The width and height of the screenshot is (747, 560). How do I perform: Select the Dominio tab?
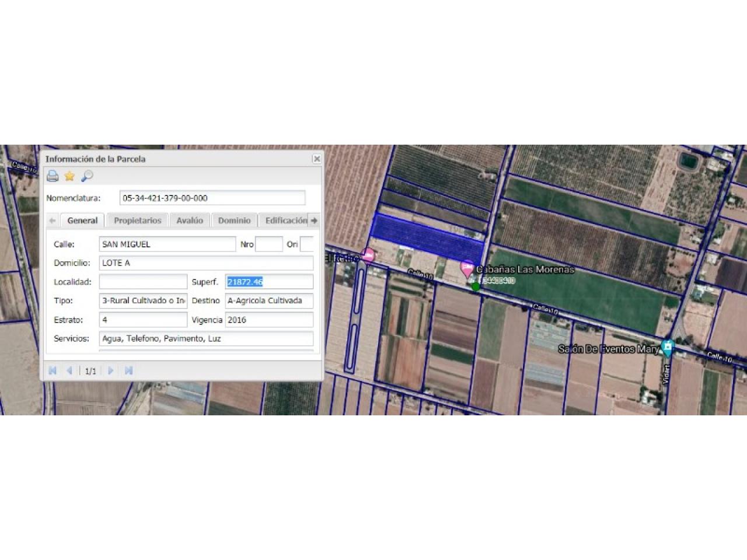(234, 220)
